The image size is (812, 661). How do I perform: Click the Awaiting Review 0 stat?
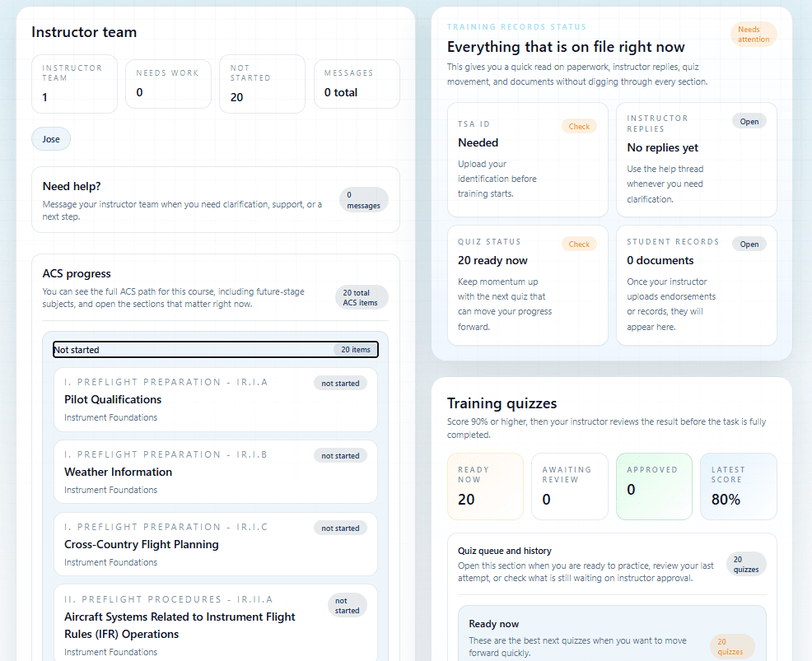[570, 486]
